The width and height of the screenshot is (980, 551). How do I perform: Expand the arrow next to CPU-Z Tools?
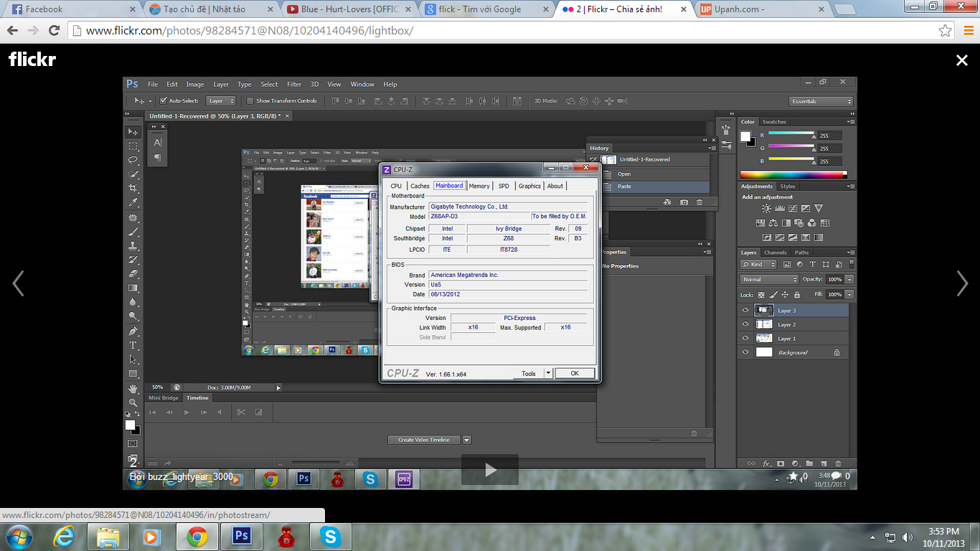548,373
